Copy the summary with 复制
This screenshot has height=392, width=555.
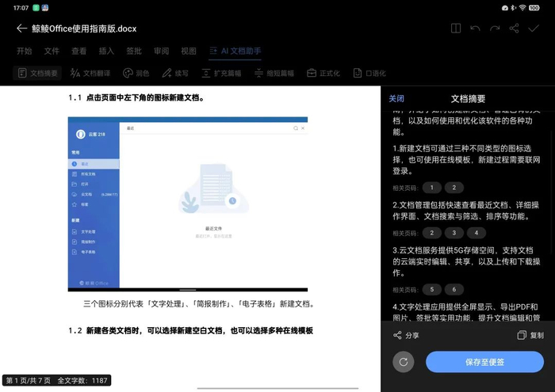tap(530, 335)
